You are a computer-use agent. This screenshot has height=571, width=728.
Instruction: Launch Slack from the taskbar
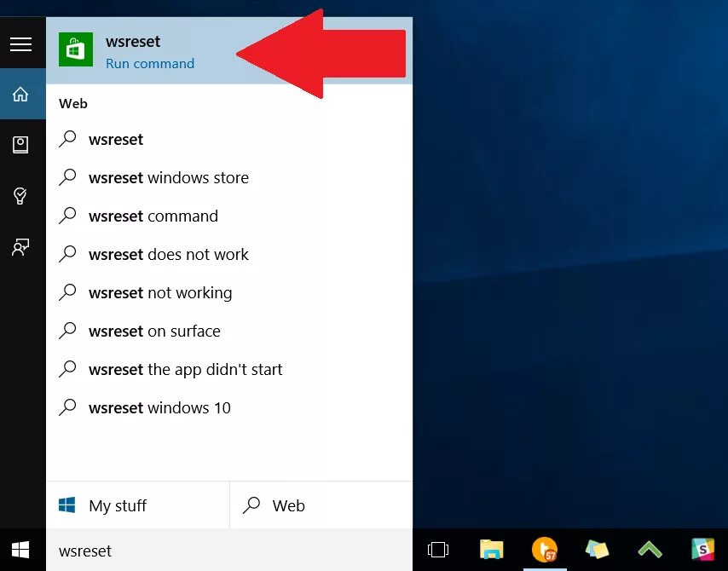tap(703, 551)
